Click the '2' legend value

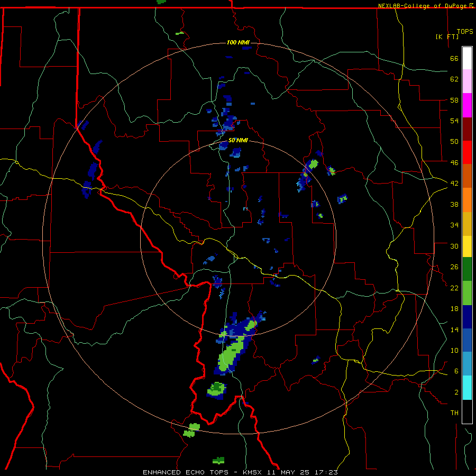click(x=456, y=392)
